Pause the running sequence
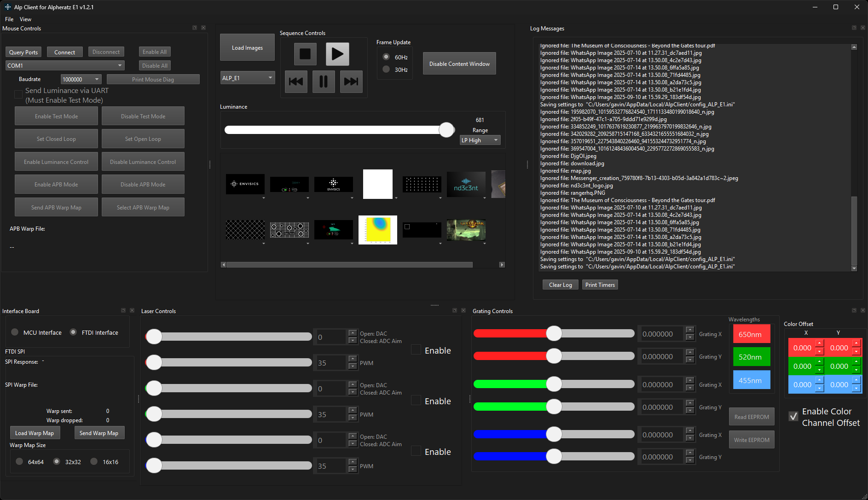868x500 pixels. (324, 81)
